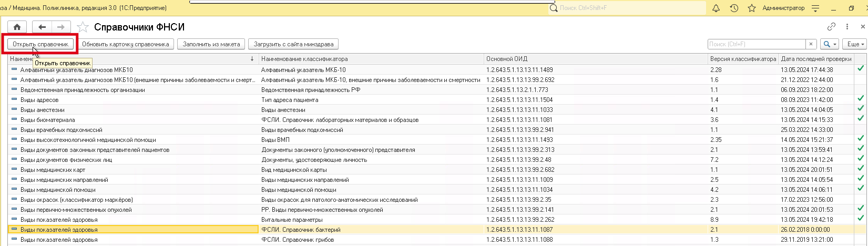Click green checkmark in Виды медицинских направлений row
This screenshot has width=868, height=246.
(x=860, y=178)
